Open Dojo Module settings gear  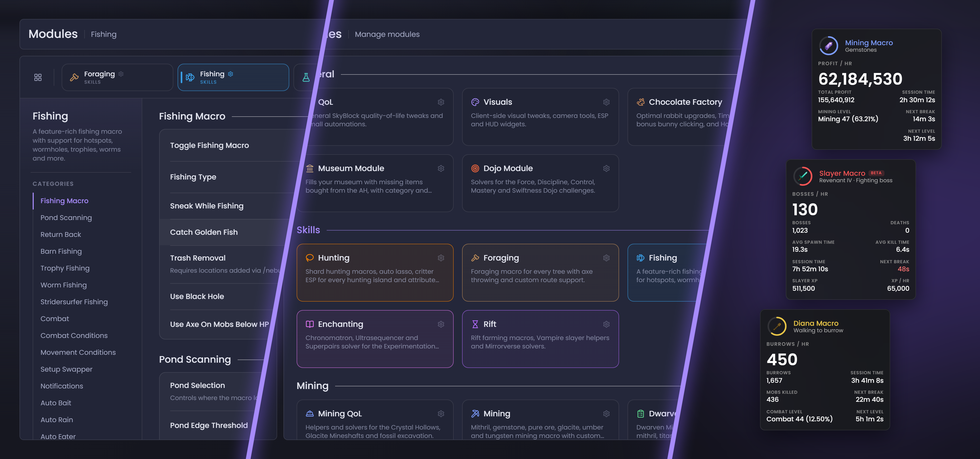coord(606,168)
